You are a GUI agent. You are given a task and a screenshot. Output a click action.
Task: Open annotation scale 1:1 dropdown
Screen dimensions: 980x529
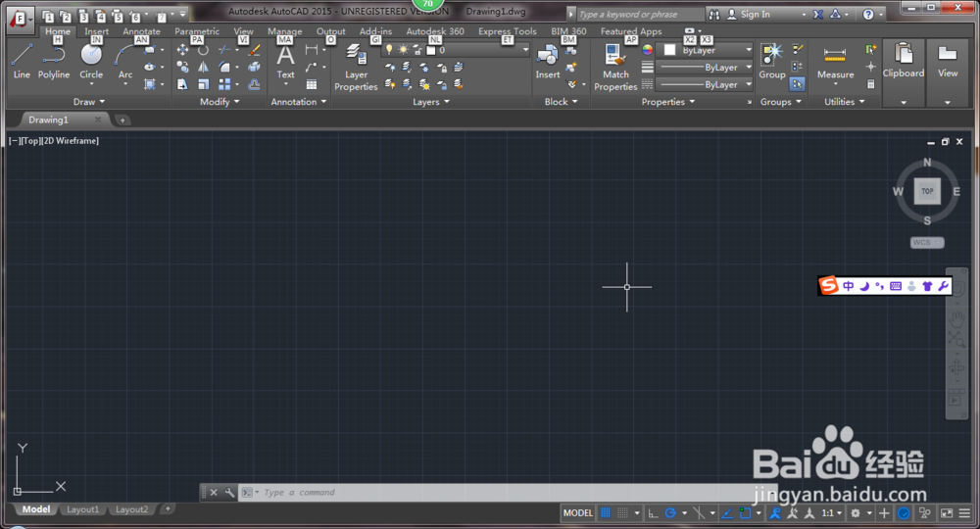pos(831,512)
